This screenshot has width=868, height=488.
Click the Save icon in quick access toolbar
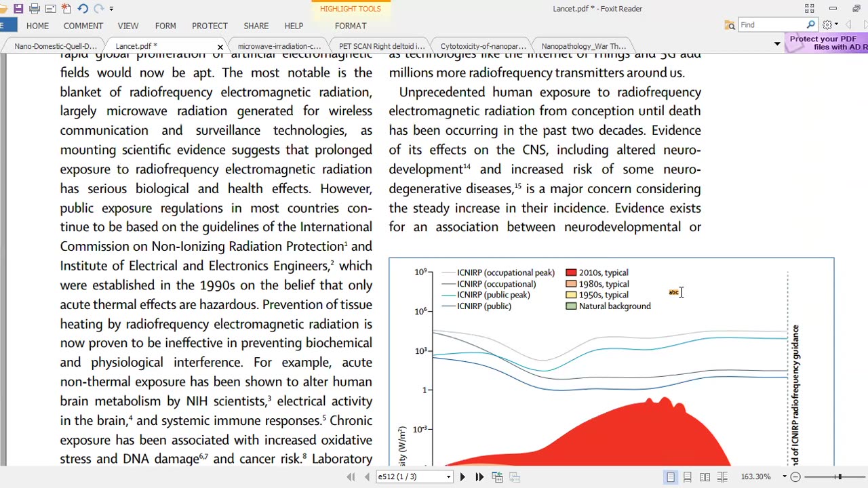(18, 9)
